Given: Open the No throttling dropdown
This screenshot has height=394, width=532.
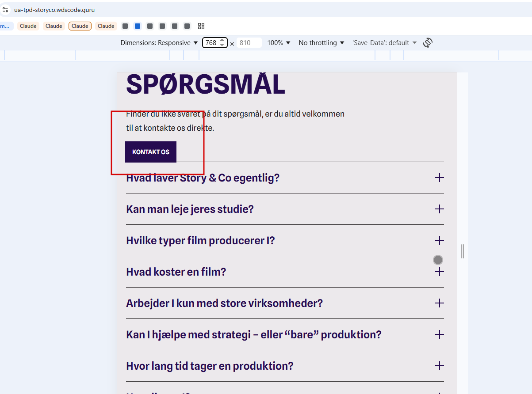Looking at the screenshot, I should [x=321, y=43].
